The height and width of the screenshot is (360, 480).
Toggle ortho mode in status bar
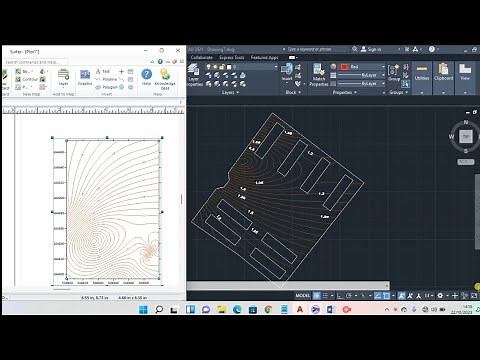coord(340,296)
